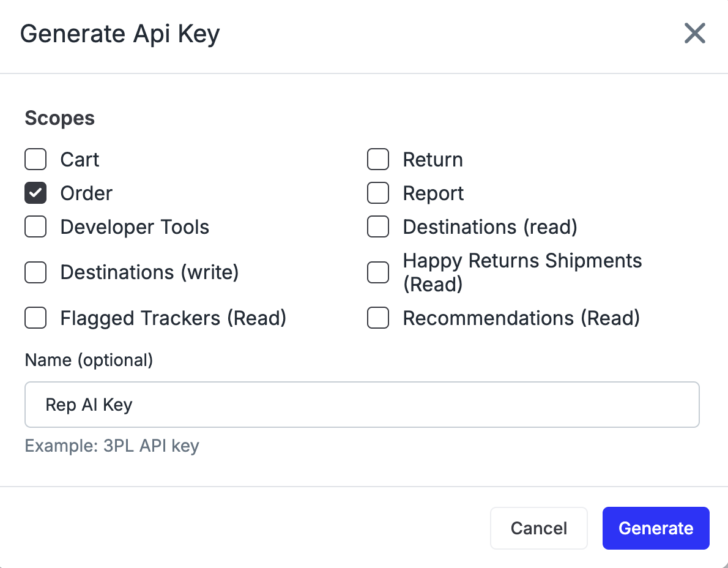Enable the Cart scope checkbox
728x568 pixels.
35,160
